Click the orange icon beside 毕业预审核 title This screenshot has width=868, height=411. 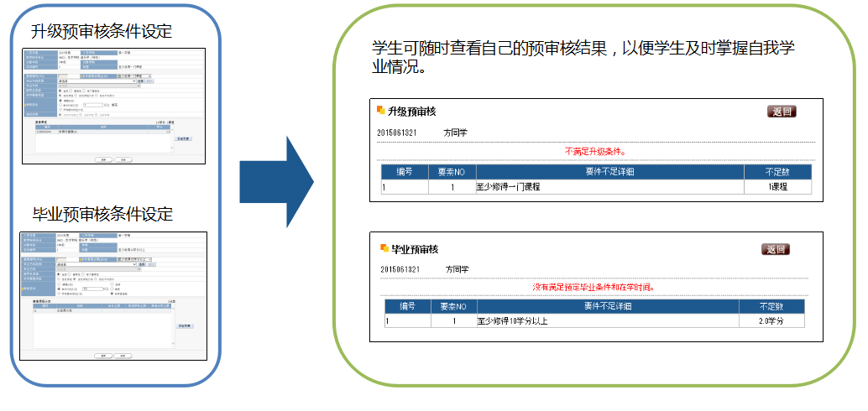pyautogui.click(x=384, y=248)
